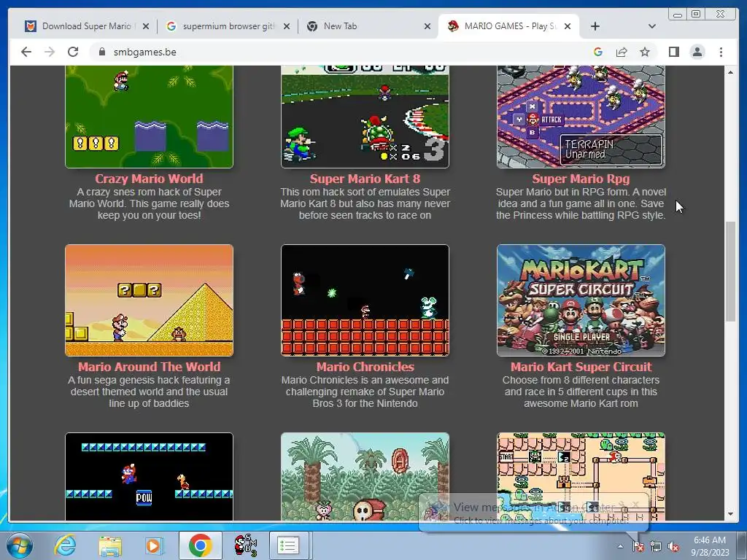Click the forward navigation arrow
The width and height of the screenshot is (747, 560).
pos(50,52)
